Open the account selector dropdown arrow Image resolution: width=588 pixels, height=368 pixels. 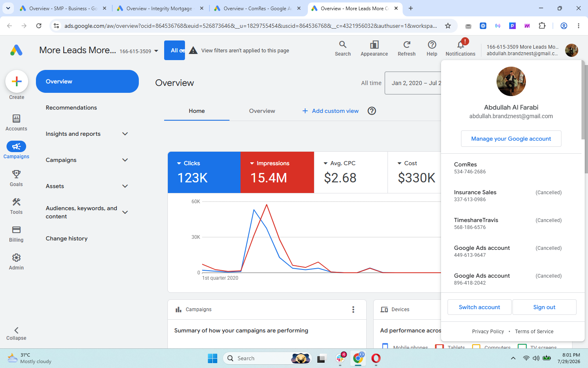(x=156, y=51)
